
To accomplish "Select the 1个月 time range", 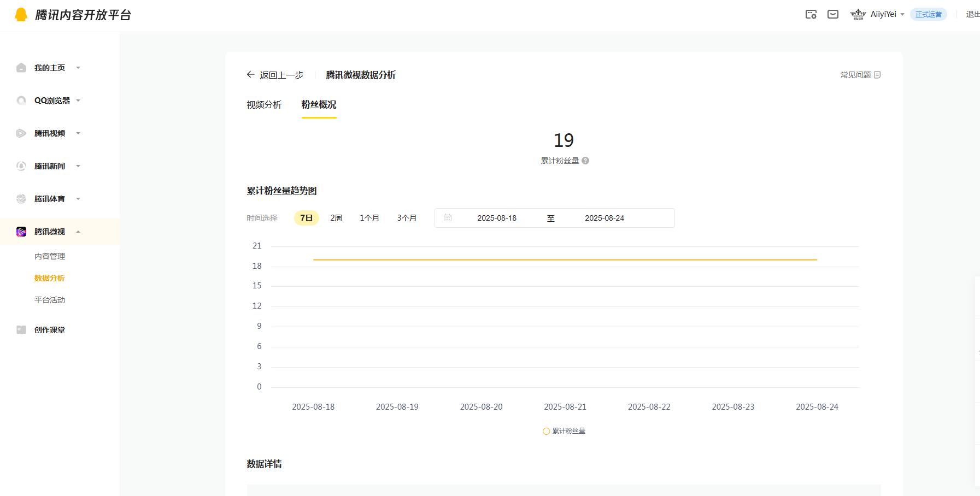I will 369,218.
